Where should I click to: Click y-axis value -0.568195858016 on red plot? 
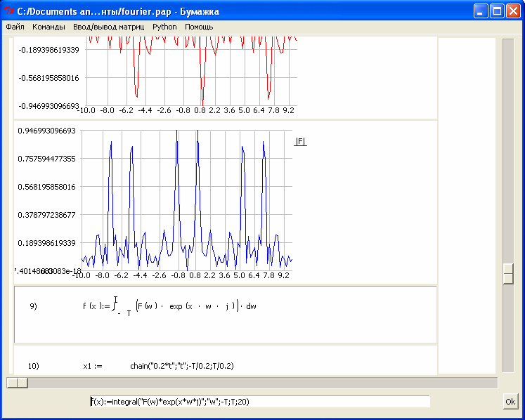click(x=49, y=78)
